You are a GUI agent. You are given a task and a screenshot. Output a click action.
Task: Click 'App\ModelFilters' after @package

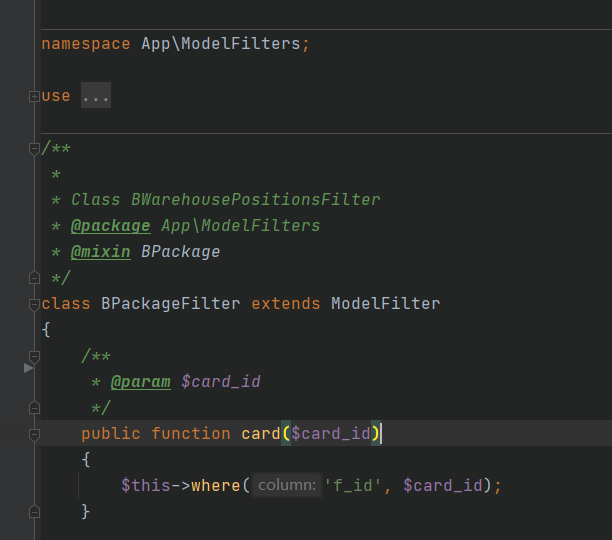(241, 226)
